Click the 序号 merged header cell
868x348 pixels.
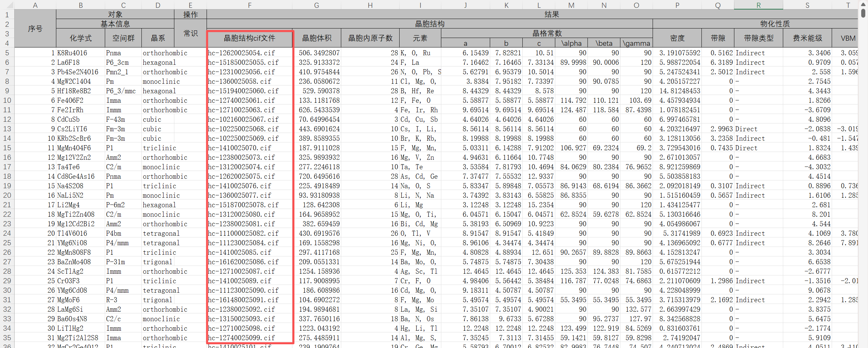click(x=35, y=28)
